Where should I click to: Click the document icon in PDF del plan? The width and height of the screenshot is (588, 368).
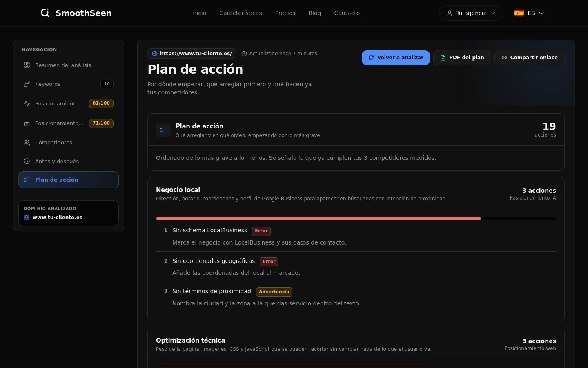[443, 58]
